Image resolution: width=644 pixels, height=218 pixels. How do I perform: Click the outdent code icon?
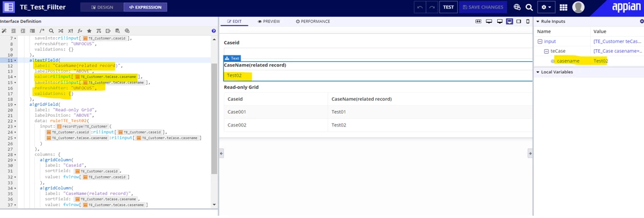pos(14,31)
